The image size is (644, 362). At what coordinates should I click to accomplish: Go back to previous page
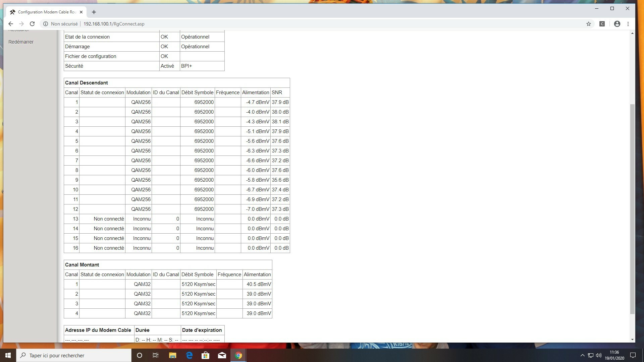(11, 24)
